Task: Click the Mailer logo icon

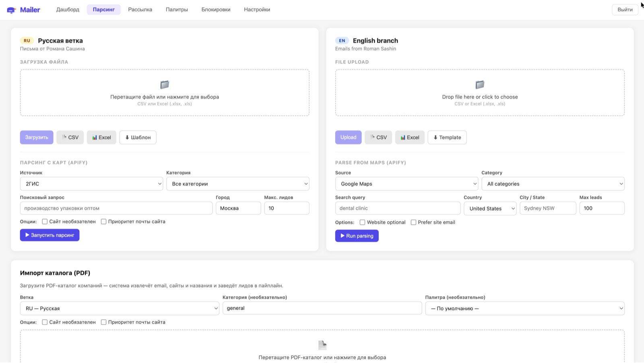Action: coord(11,10)
